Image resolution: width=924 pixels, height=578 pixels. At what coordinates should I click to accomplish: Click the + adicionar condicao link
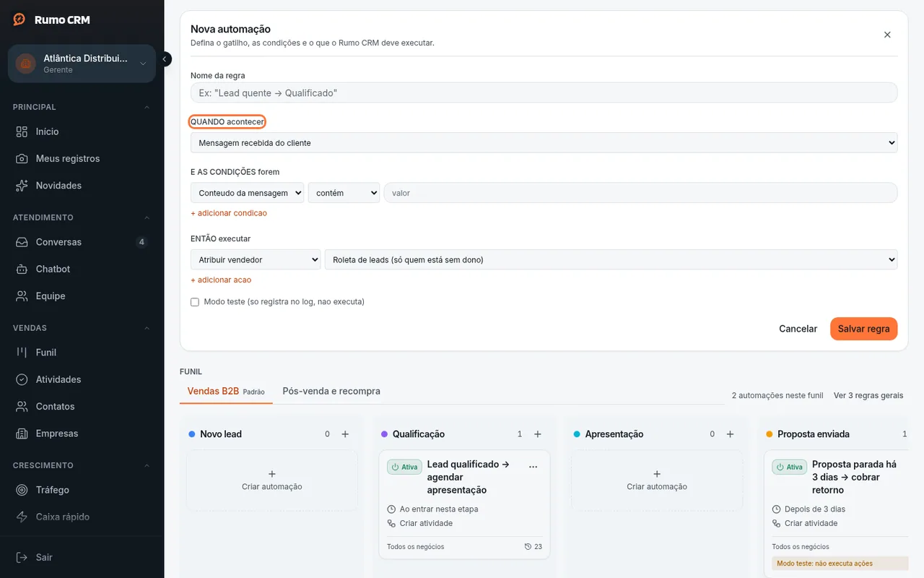(229, 213)
